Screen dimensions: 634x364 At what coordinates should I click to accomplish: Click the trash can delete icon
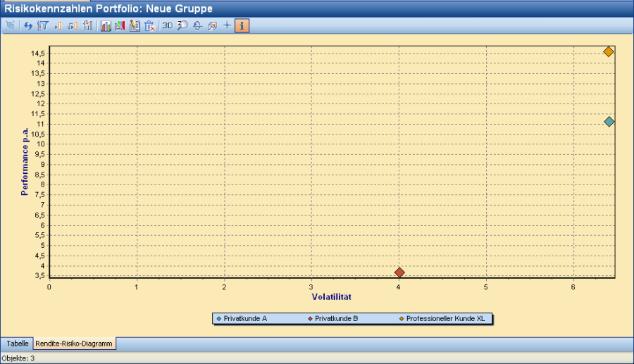(149, 26)
